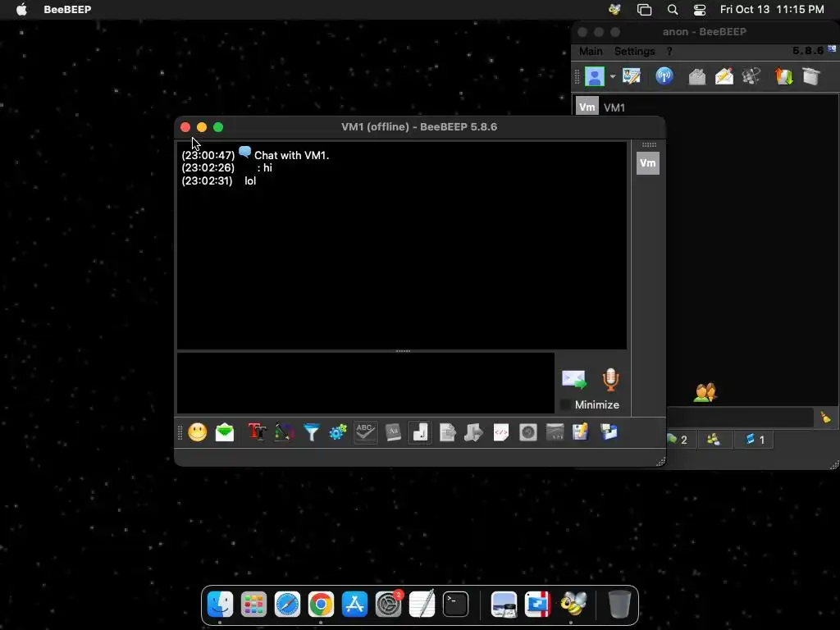Click the Vm avatar in chat side panel
Viewport: 840px width, 630px height.
tap(648, 163)
